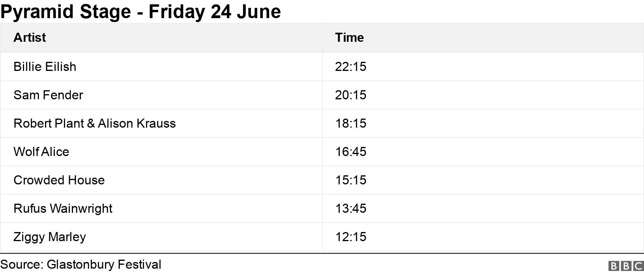The width and height of the screenshot is (644, 275).
Task: Click the first B in BBC logo
Action: click(614, 266)
